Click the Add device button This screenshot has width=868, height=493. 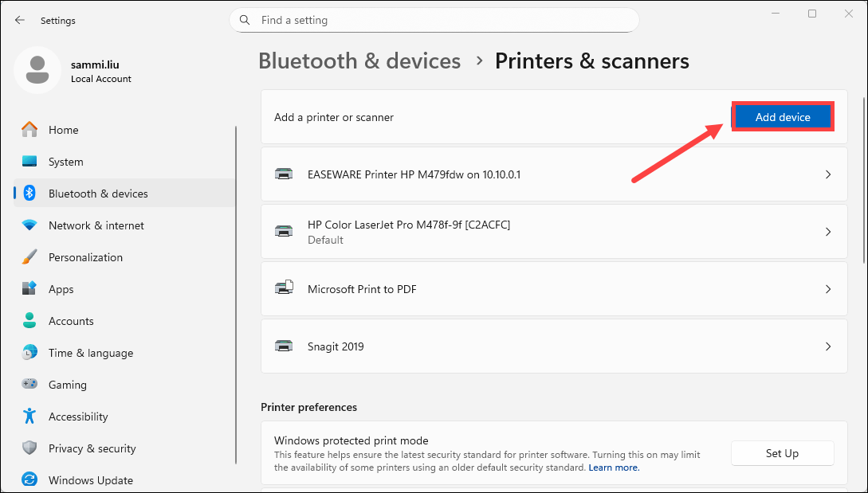click(x=782, y=117)
